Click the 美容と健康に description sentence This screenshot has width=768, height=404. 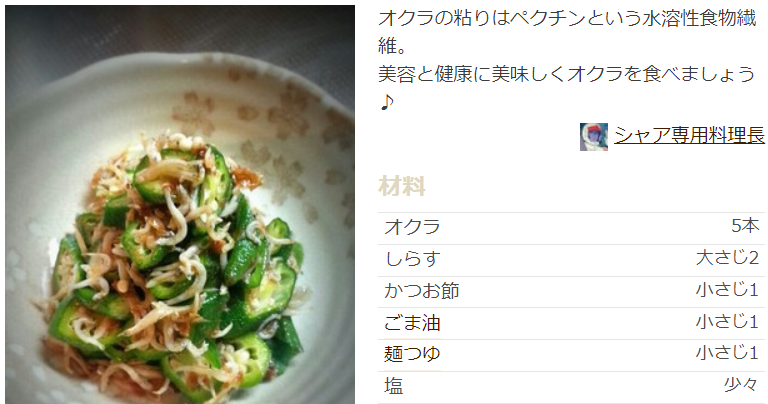567,74
